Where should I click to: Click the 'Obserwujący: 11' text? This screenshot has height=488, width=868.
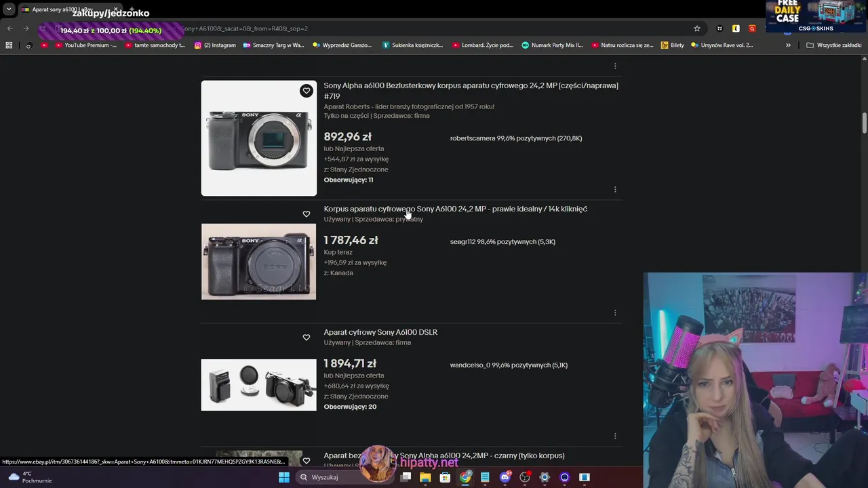349,180
